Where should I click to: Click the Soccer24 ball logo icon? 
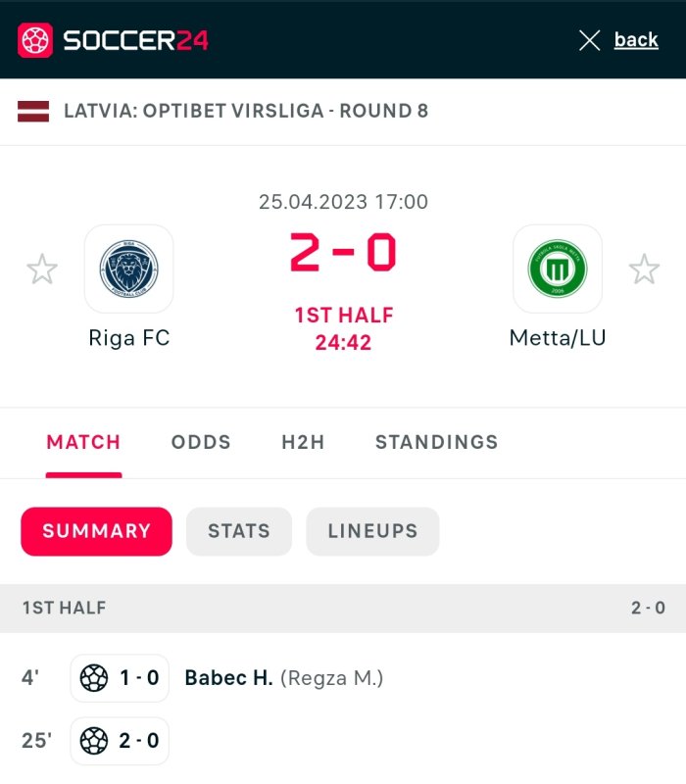tap(35, 40)
